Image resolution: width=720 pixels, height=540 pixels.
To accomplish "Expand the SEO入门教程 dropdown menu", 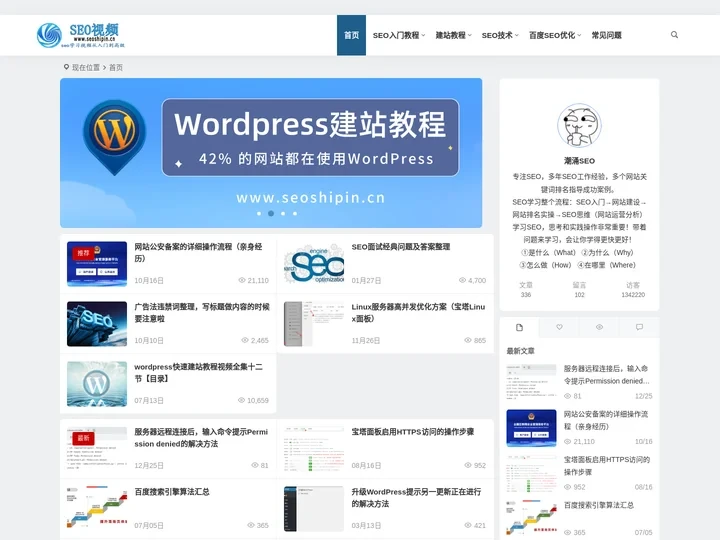I will (x=399, y=35).
